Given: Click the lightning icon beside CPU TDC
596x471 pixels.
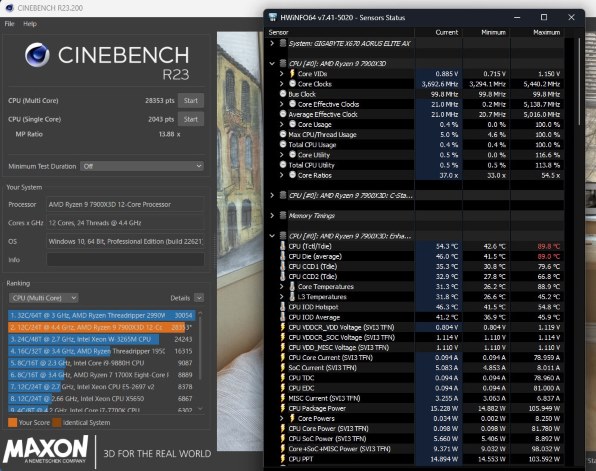Looking at the screenshot, I should pos(283,378).
